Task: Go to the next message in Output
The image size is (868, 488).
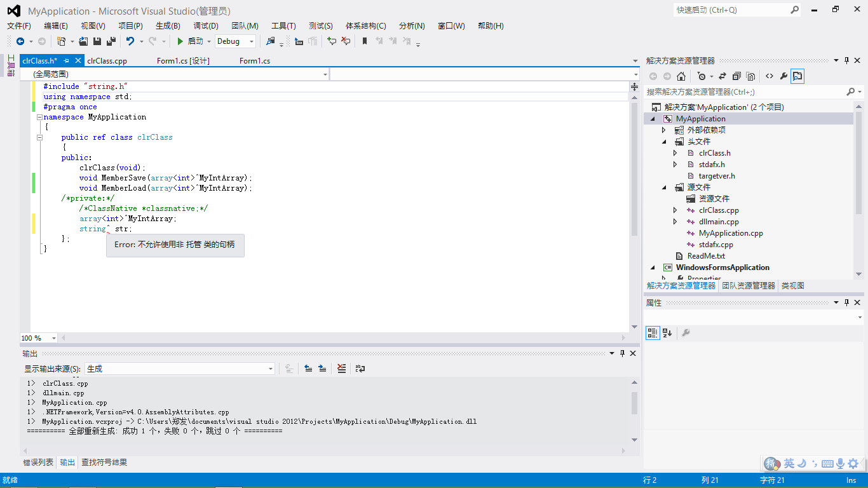Action: pos(322,369)
